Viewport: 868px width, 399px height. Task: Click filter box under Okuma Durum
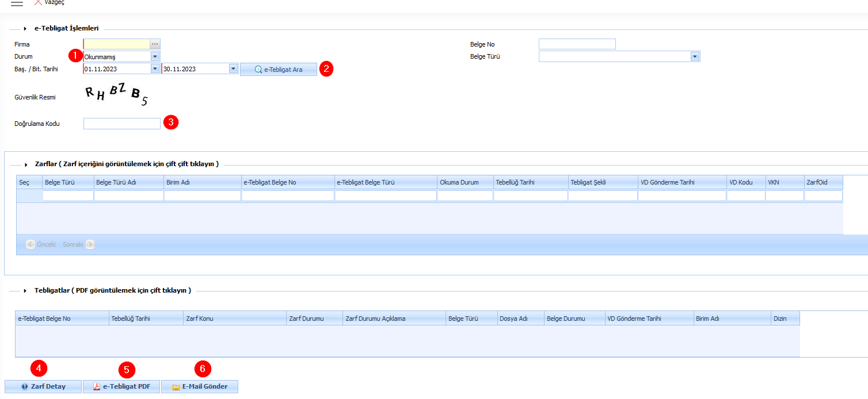pos(466,196)
